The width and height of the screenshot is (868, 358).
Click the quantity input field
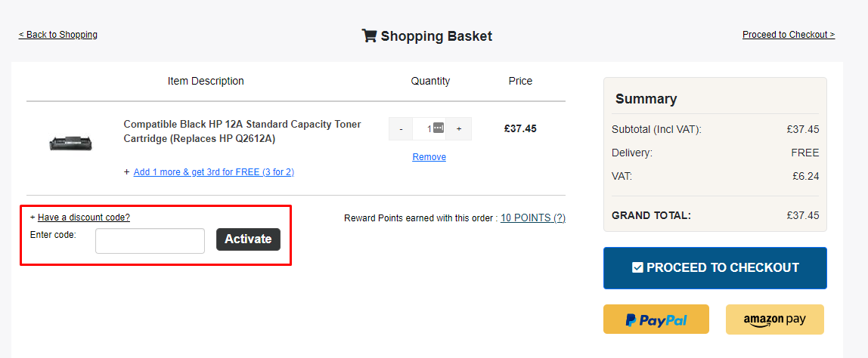[x=426, y=129]
